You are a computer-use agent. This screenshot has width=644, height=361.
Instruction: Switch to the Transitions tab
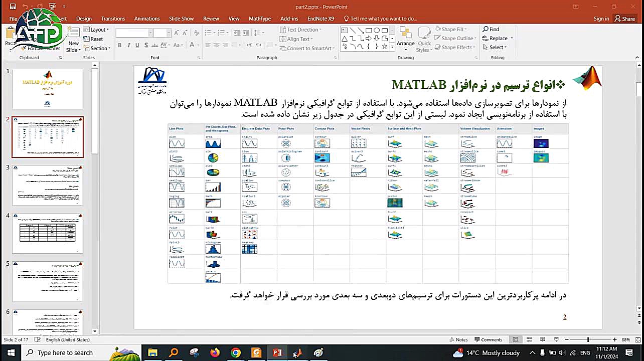tap(113, 19)
